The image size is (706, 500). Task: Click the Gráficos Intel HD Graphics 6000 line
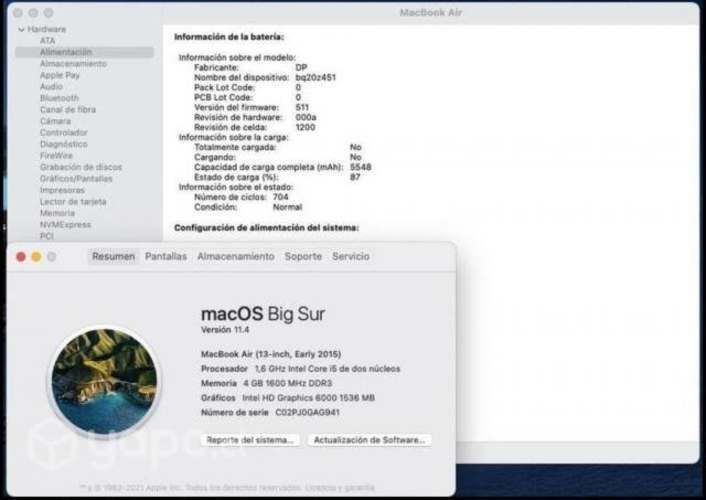[x=288, y=398]
